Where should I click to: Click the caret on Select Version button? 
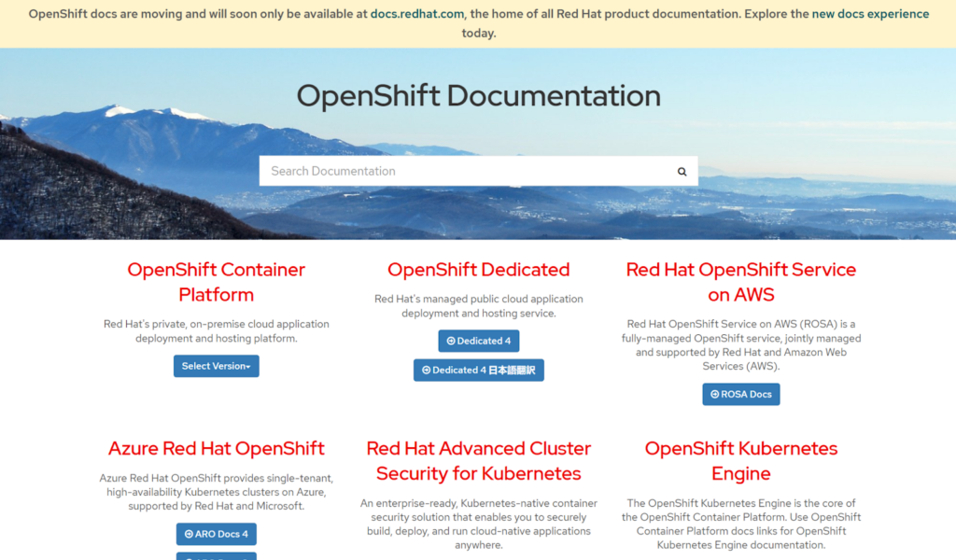click(x=248, y=368)
